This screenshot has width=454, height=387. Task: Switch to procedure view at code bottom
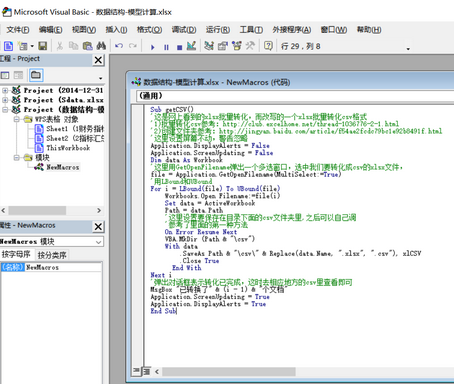136,371
